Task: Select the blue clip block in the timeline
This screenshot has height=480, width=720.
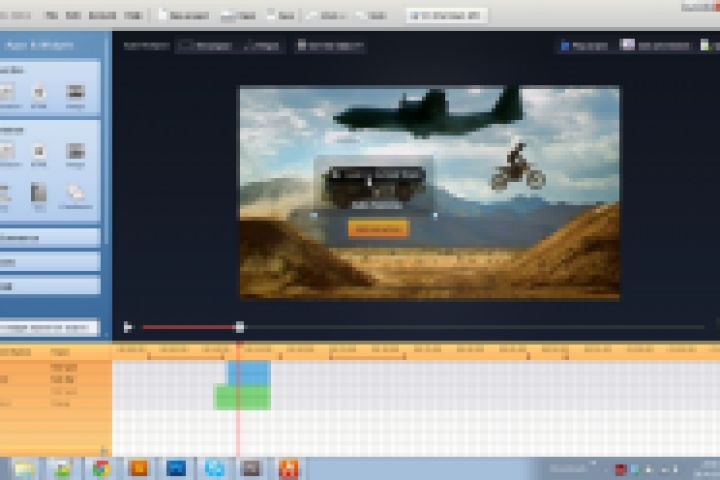Action: point(249,373)
